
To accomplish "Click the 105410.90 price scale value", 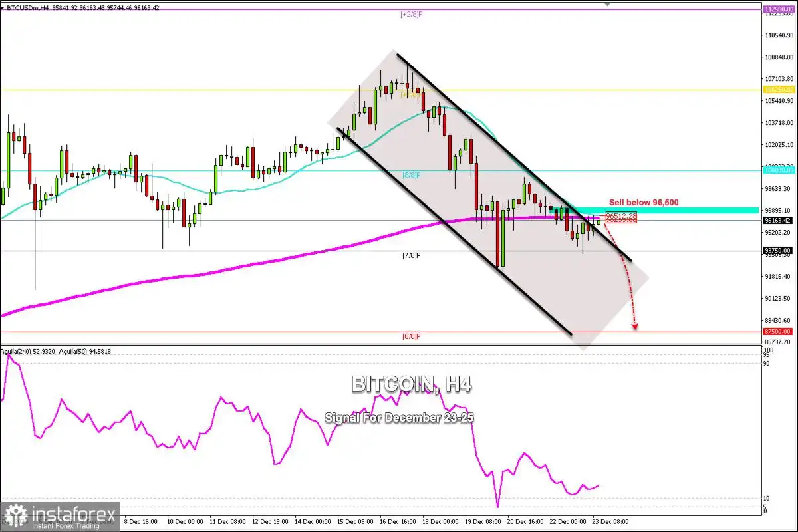I will point(779,100).
